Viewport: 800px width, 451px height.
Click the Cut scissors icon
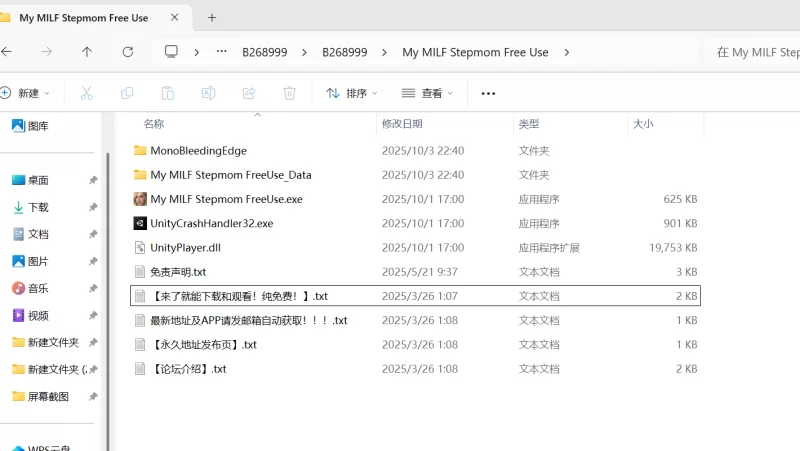point(87,93)
